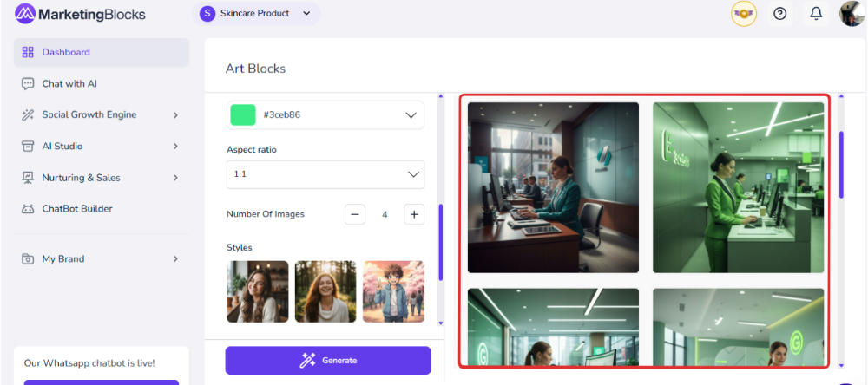Viewport: 868px width, 385px height.
Task: Increase number of images with plus
Action: coord(414,214)
